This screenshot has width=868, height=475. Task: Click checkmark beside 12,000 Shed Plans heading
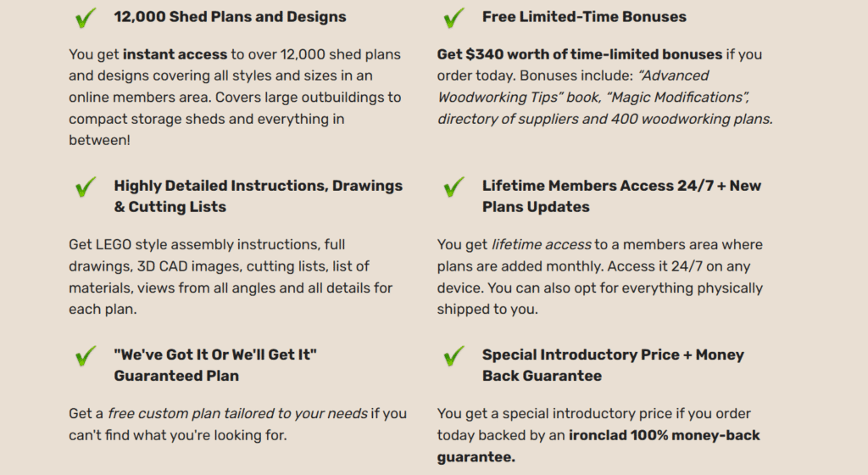point(85,17)
